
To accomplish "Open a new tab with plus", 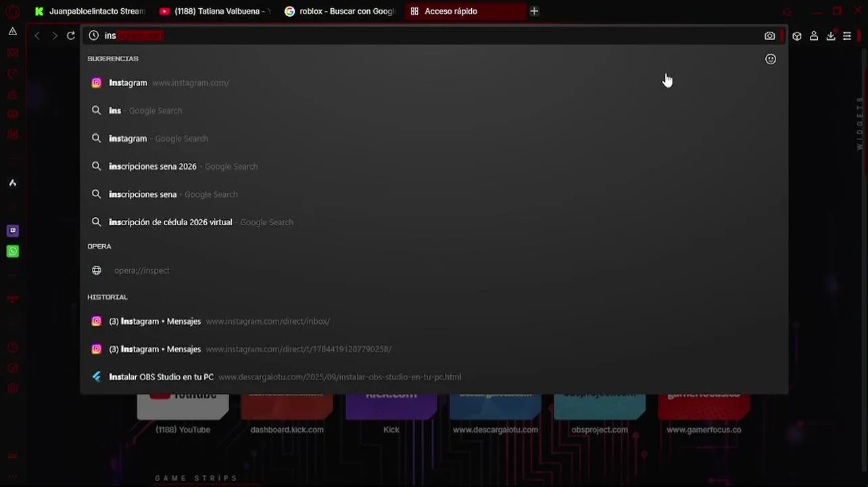I will coord(534,11).
